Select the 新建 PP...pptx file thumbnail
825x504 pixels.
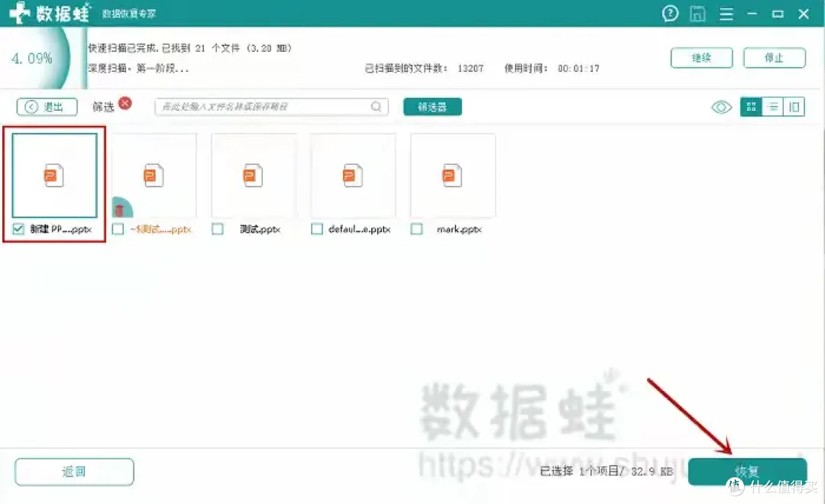55,175
